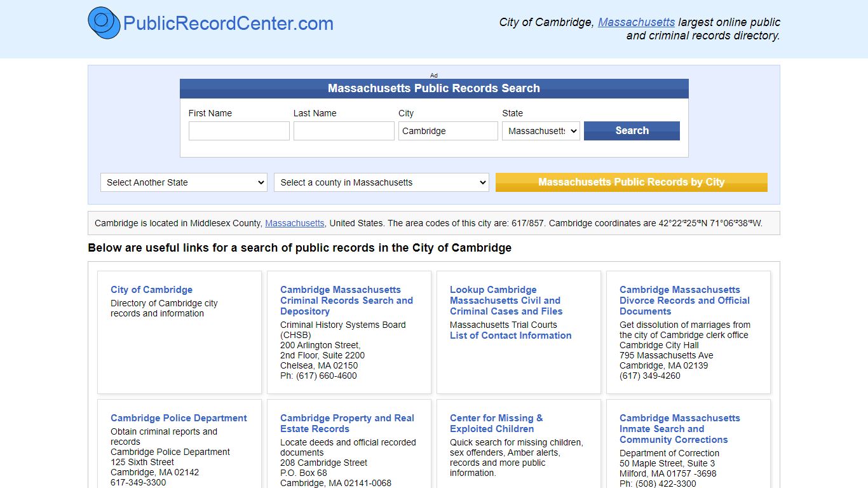868x488 pixels.
Task: Click the text Massachusetts Trial Courts
Action: coord(503,325)
